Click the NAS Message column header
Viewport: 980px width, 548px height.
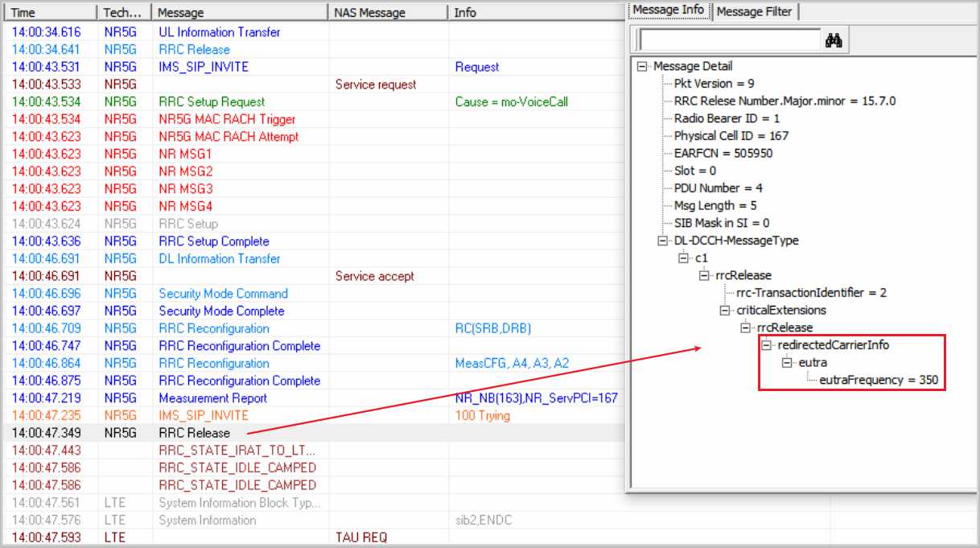point(386,13)
